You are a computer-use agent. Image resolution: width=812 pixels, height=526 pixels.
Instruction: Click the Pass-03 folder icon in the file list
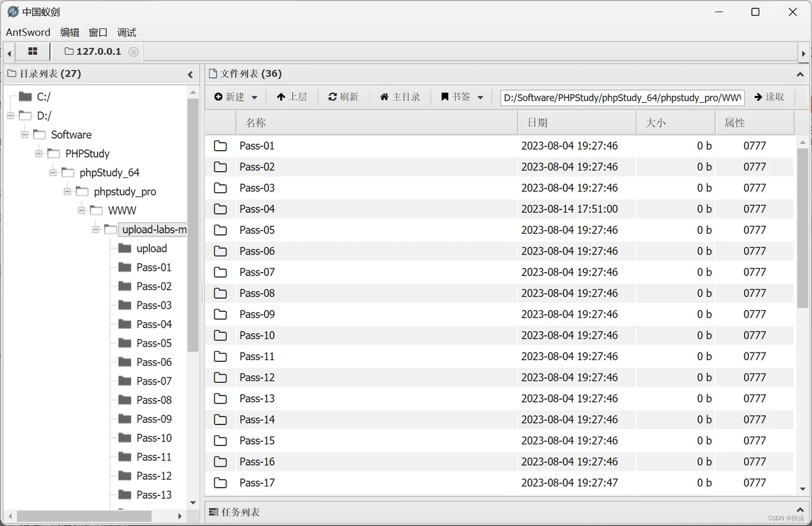click(220, 188)
